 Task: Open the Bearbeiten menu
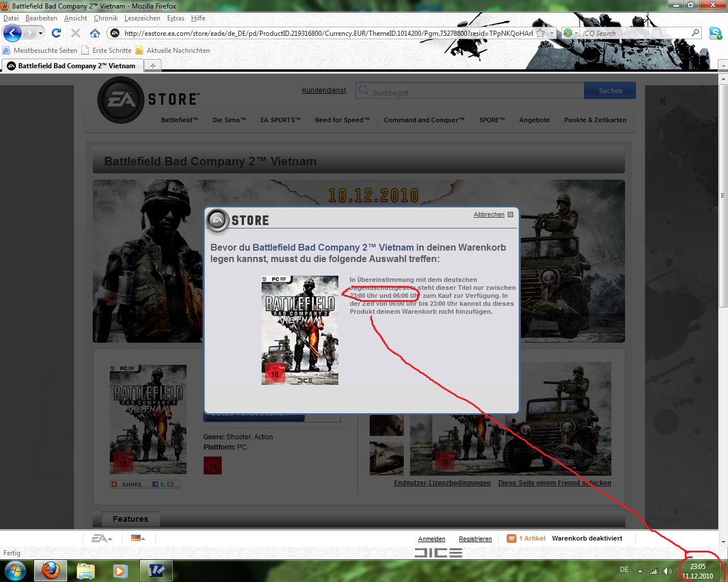pos(41,18)
